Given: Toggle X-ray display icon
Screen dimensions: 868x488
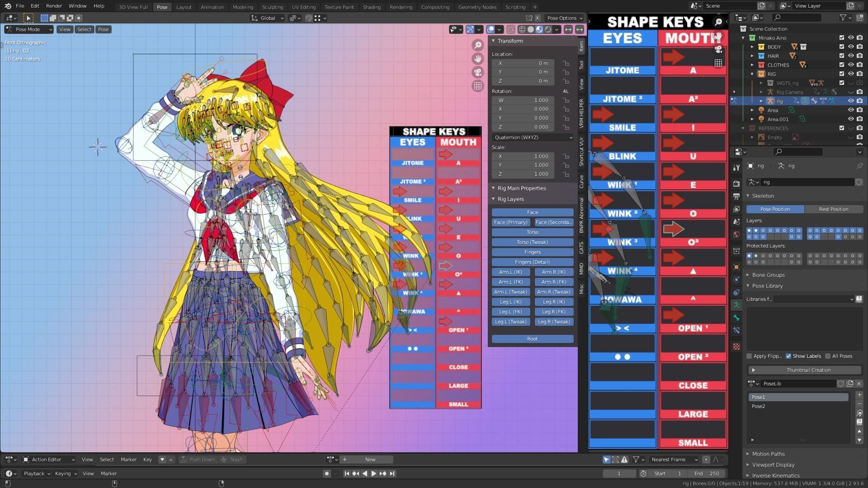Looking at the screenshot, I should 510,29.
